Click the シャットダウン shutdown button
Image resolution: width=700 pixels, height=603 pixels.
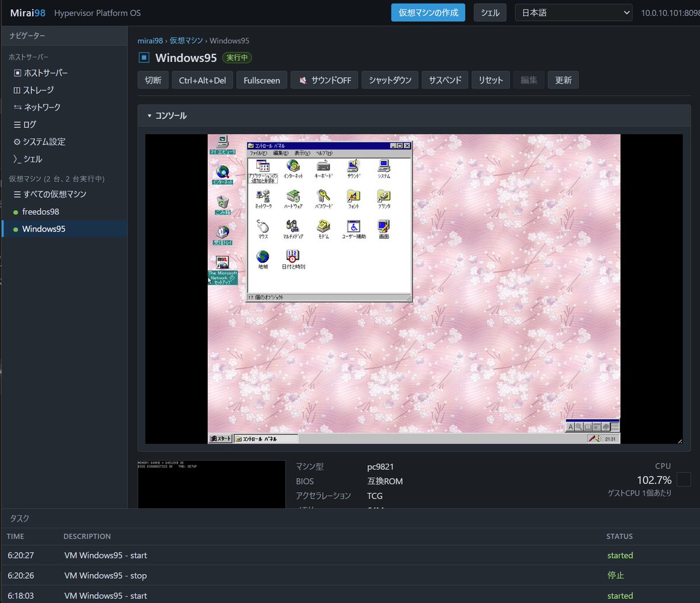click(x=390, y=80)
